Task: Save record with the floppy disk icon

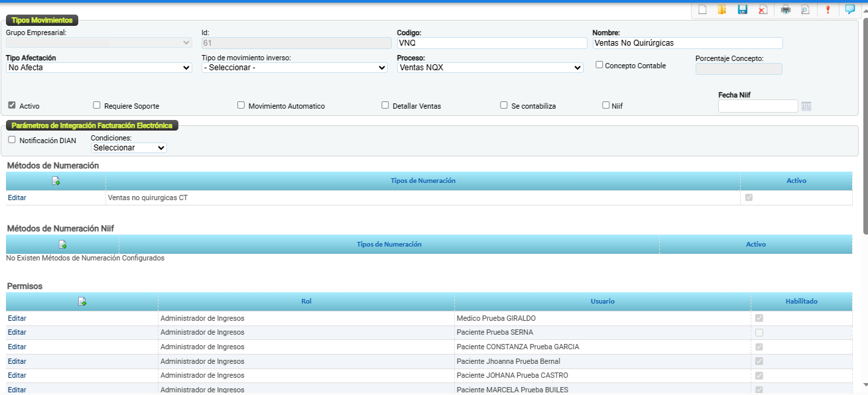Action: coord(743,9)
